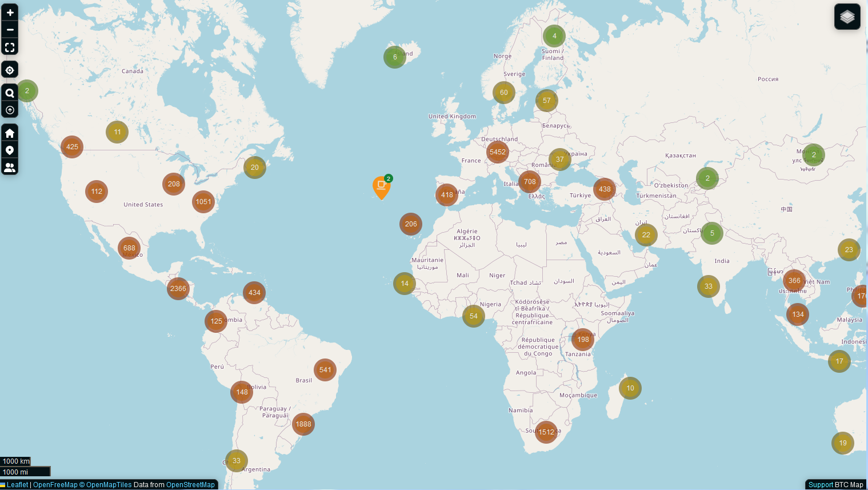The height and width of the screenshot is (490, 868).
Task: Open the OpenFreeMap link
Action: tap(55, 485)
